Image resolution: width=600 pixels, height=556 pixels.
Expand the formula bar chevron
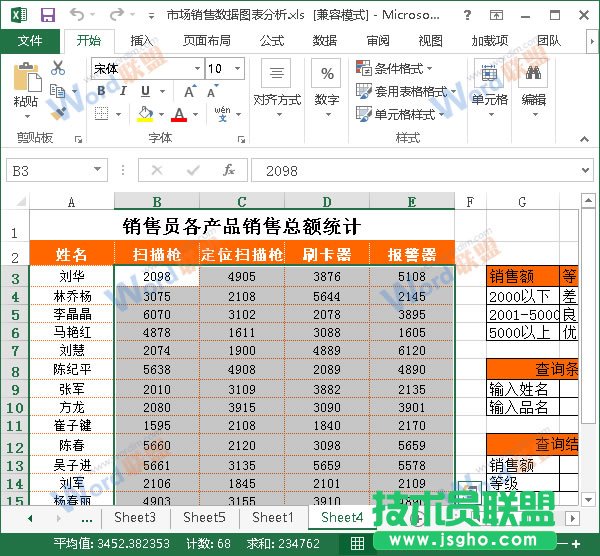pos(585,170)
